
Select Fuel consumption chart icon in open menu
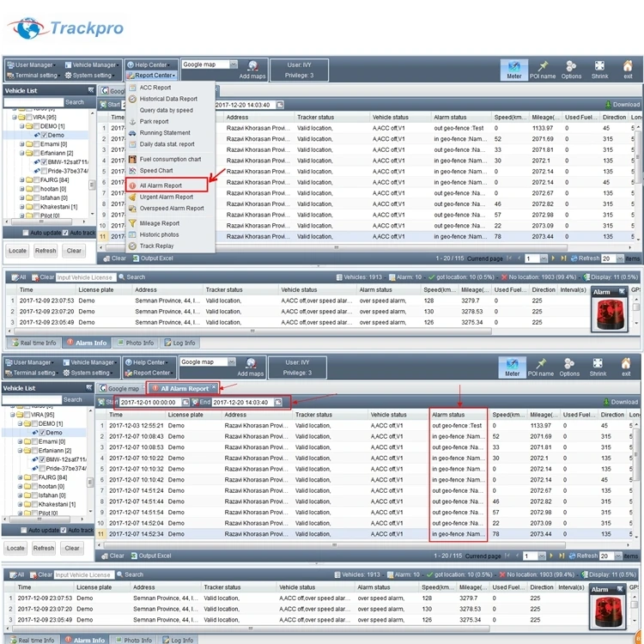pyautogui.click(x=132, y=159)
